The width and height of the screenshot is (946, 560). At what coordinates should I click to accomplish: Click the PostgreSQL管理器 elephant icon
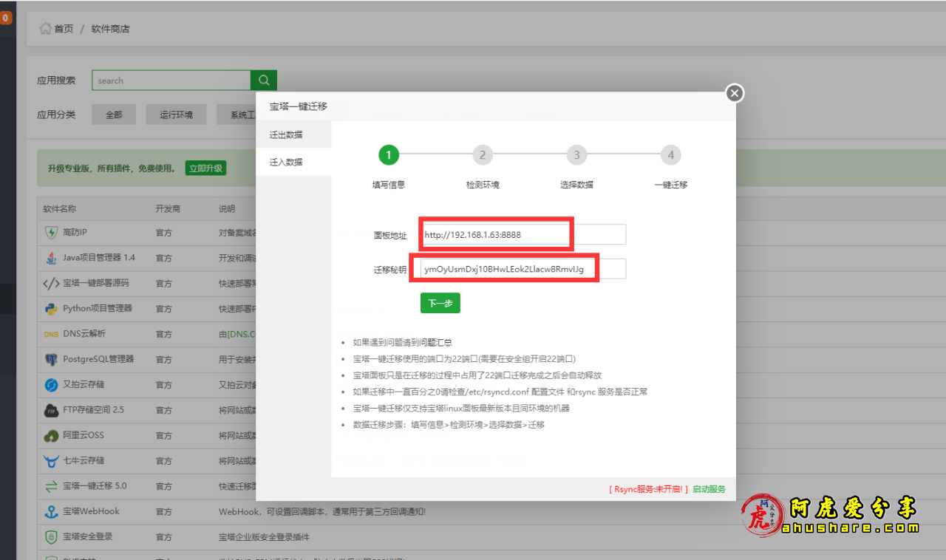pyautogui.click(x=51, y=360)
